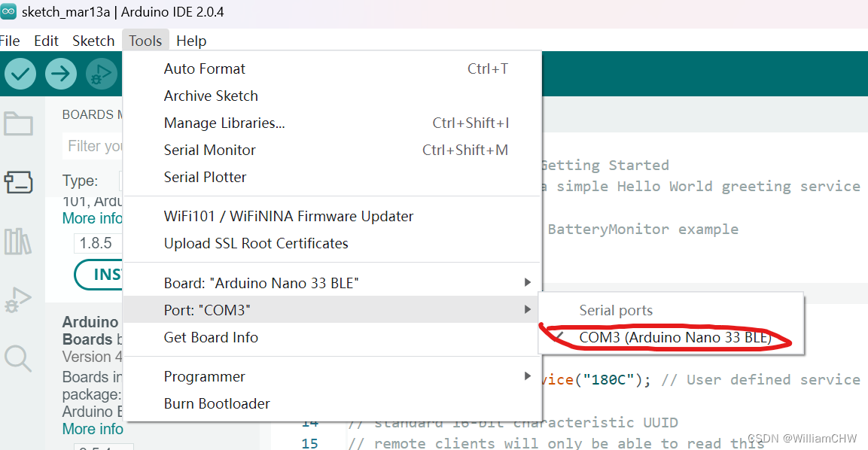Image resolution: width=868 pixels, height=450 pixels.
Task: Click the Filter your search input field
Action: click(x=93, y=146)
